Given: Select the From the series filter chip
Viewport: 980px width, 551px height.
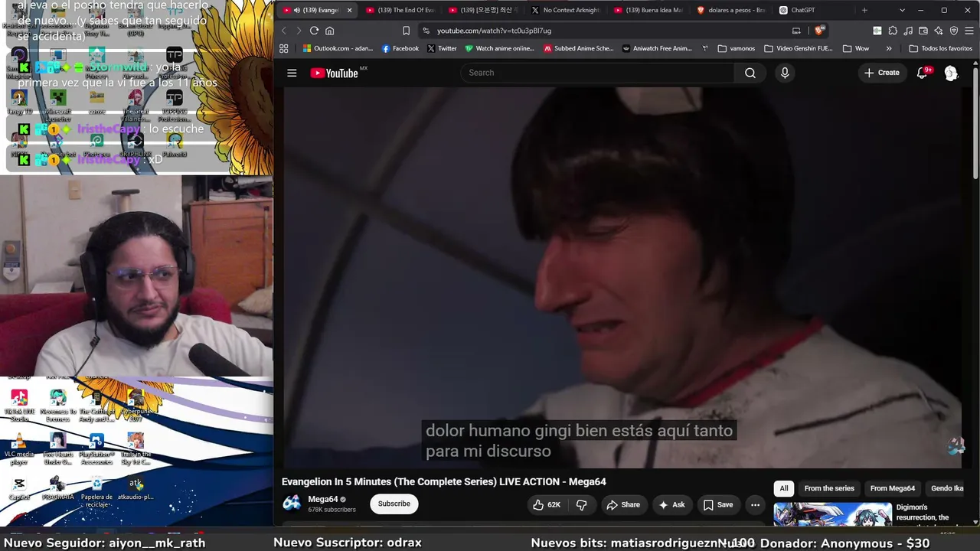Looking at the screenshot, I should pos(829,488).
